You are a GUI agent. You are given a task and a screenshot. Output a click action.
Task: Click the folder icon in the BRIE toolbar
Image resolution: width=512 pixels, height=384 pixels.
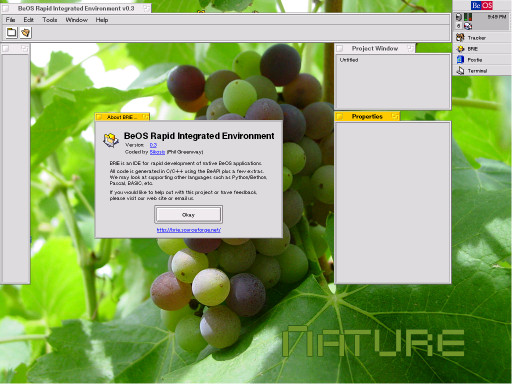[x=12, y=32]
